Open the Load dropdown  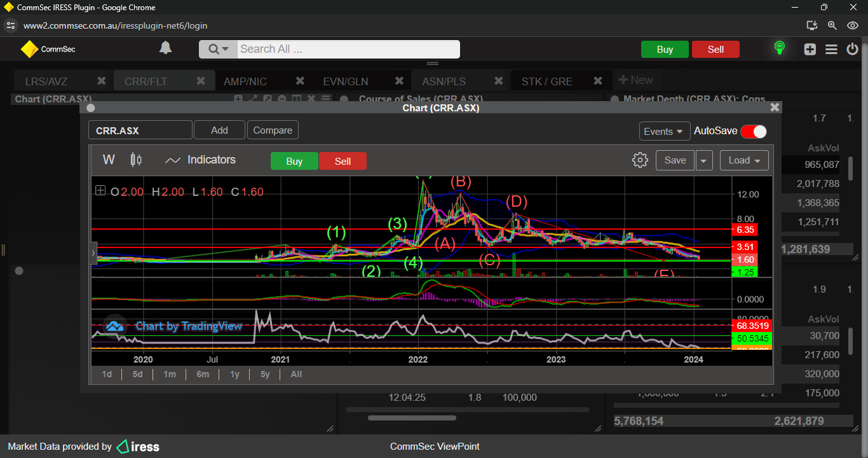tap(744, 160)
